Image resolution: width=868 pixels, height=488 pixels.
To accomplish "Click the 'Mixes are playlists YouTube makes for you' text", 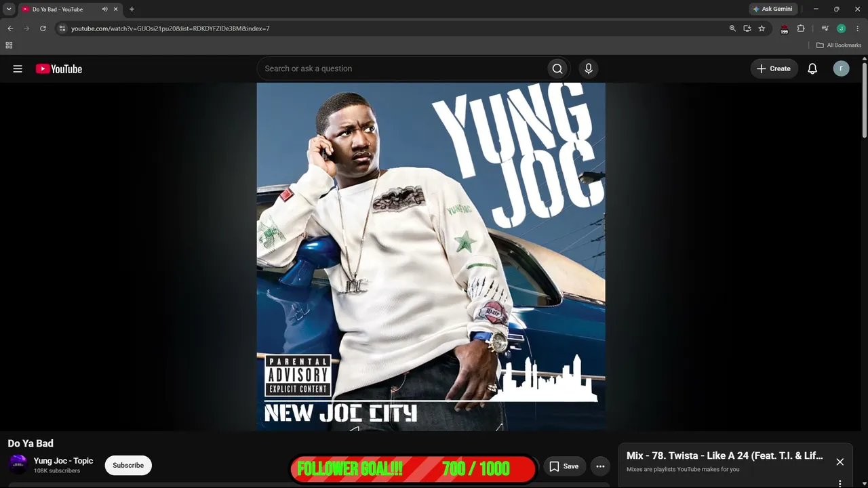I will pos(683,469).
